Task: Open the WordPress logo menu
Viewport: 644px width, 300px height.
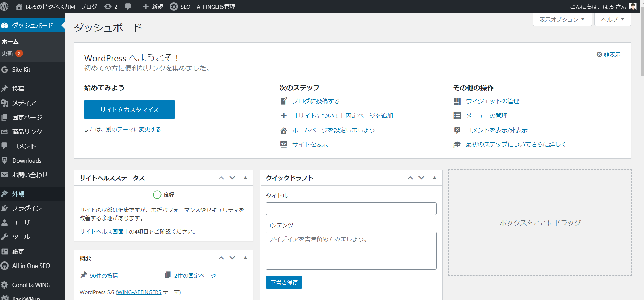Action: tap(4, 6)
